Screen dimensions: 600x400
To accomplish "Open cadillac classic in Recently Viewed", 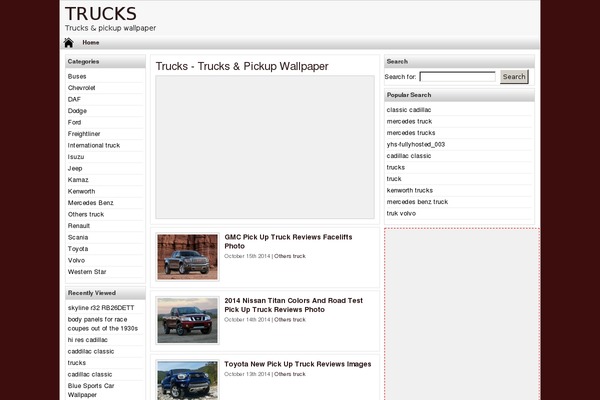I will [90, 374].
